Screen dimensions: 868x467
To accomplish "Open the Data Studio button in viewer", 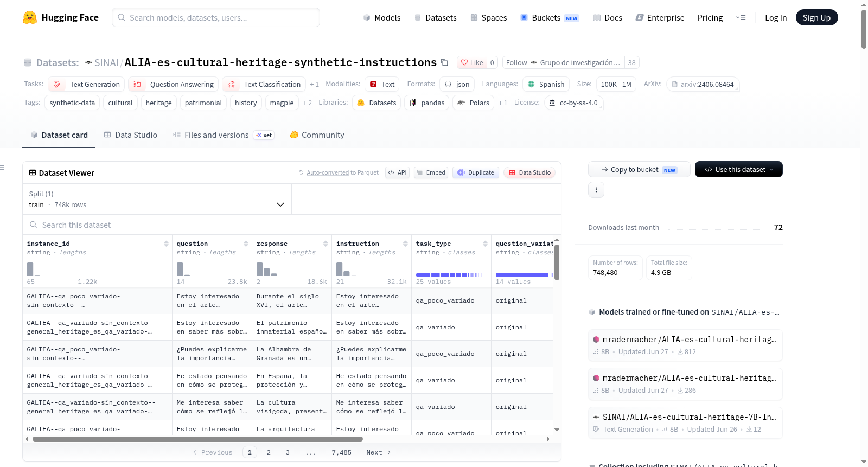I will pos(529,172).
